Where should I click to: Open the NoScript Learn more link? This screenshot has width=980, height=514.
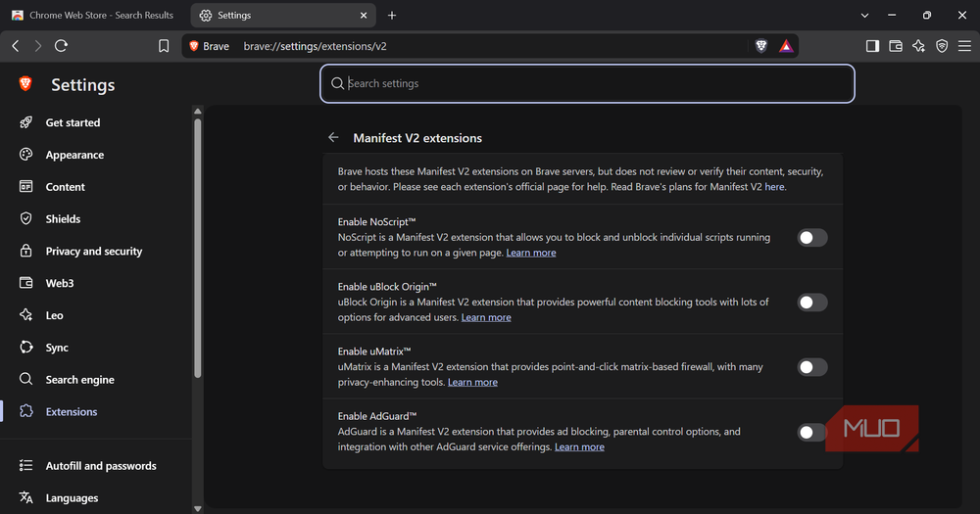coord(530,253)
